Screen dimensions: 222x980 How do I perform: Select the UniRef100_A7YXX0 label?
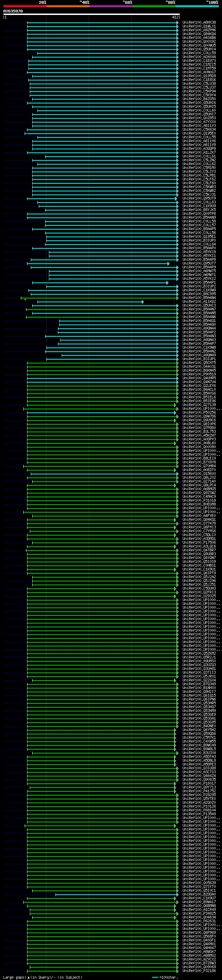199,122
